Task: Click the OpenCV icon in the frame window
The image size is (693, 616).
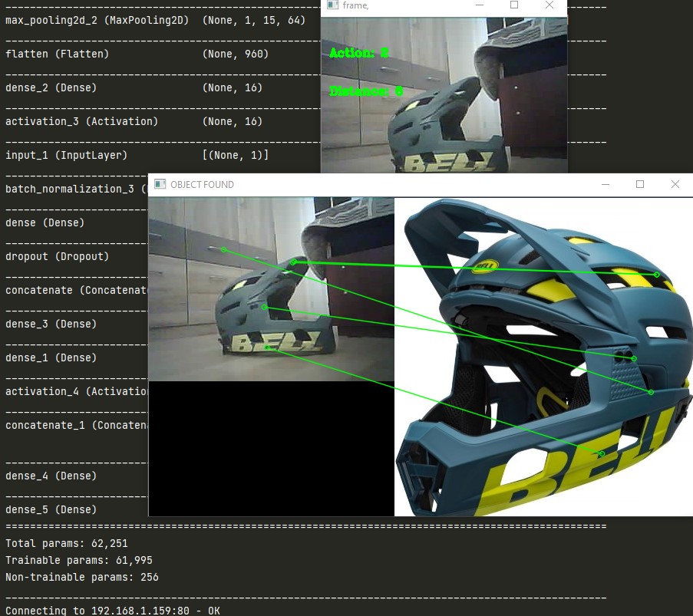Action: click(x=332, y=6)
